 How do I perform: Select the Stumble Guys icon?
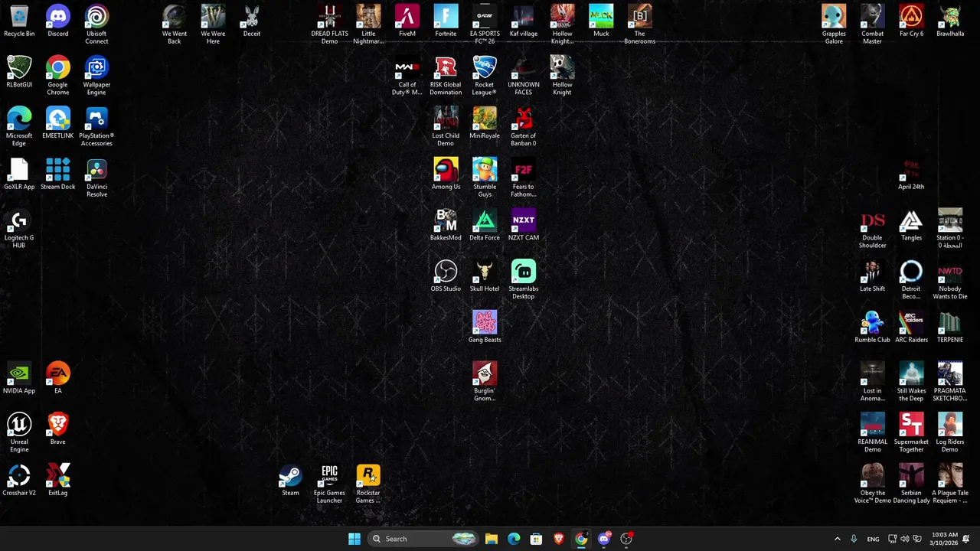tap(485, 178)
